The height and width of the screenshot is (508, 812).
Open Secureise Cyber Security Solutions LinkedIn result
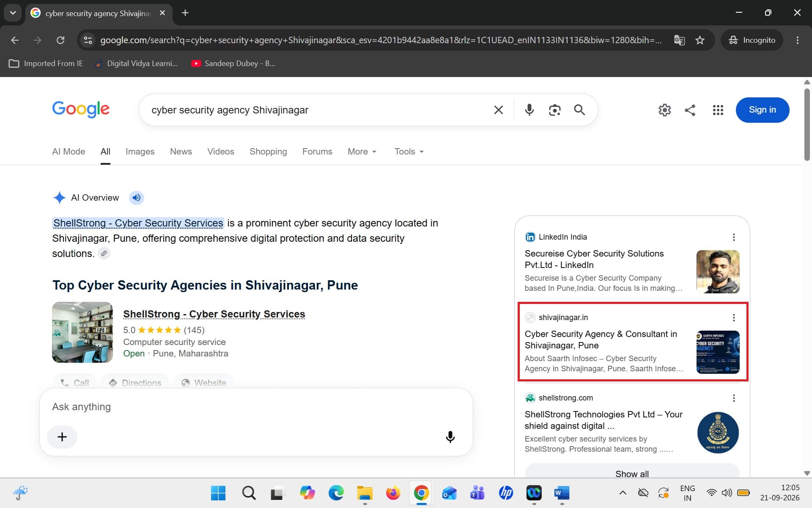pyautogui.click(x=594, y=259)
